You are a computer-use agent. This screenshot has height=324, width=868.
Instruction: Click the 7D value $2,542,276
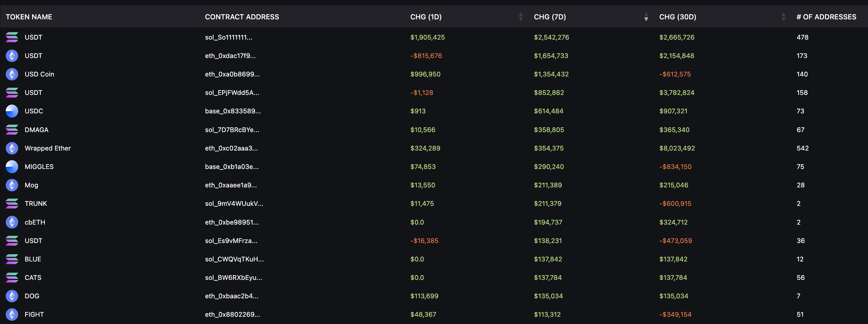pos(551,37)
